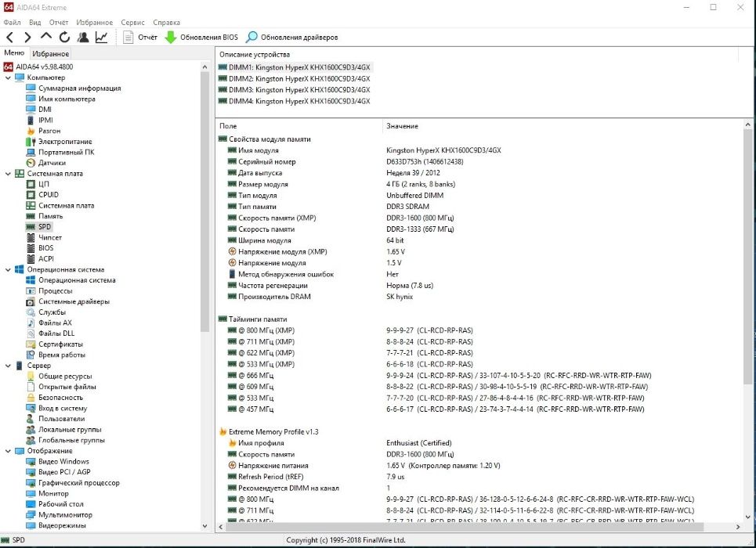This screenshot has height=548, width=756.
Task: Select the Разгон overclock item
Action: (x=43, y=131)
